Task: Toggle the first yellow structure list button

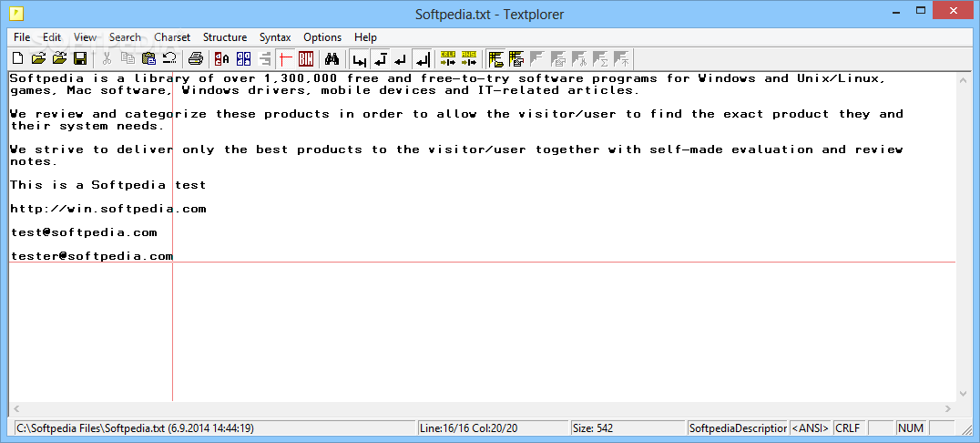Action: [x=496, y=59]
